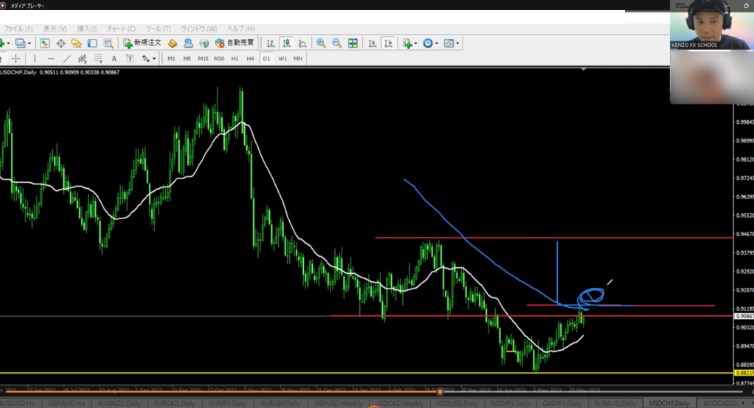Open the チャート(C) menu
This screenshot has width=754, height=408.
(x=121, y=29)
